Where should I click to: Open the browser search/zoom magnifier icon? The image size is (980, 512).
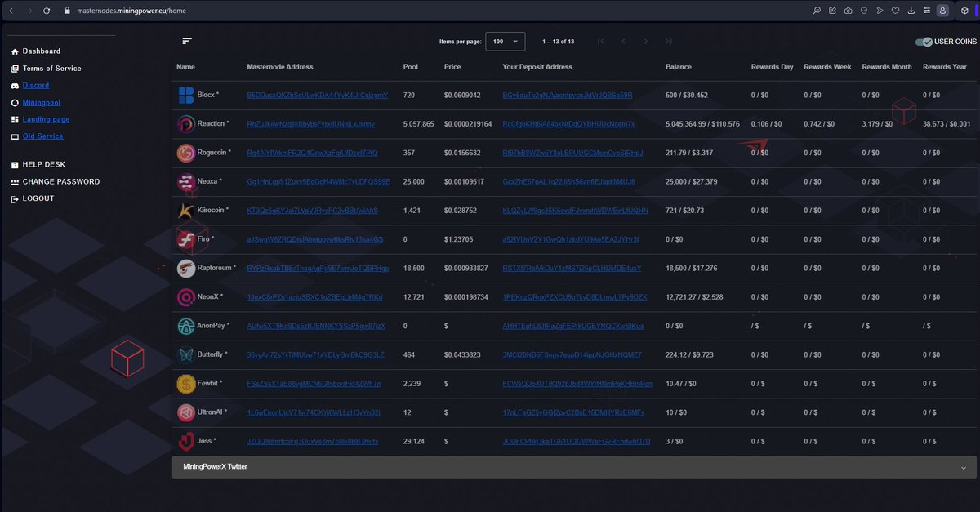(817, 11)
